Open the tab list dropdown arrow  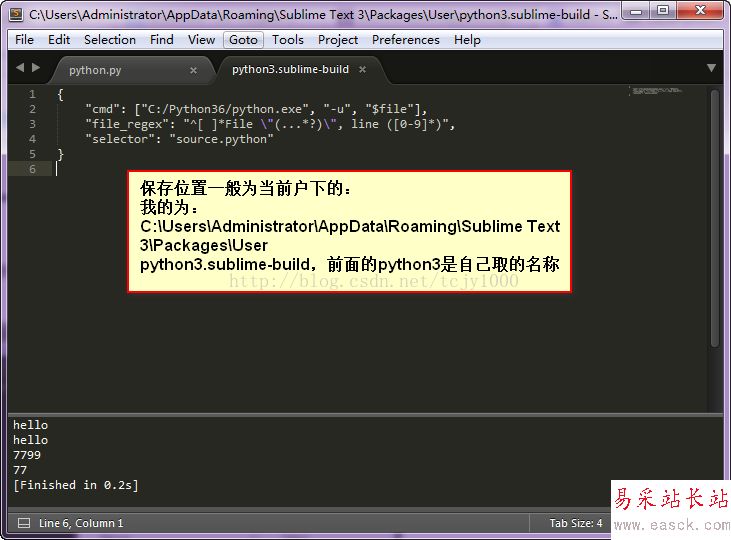click(x=711, y=68)
